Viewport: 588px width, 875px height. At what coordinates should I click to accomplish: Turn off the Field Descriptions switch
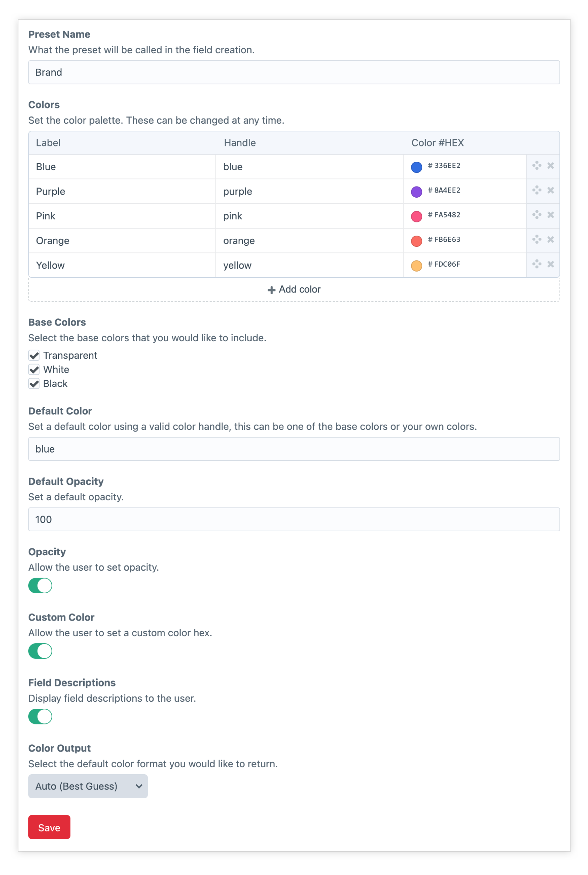pyautogui.click(x=40, y=716)
